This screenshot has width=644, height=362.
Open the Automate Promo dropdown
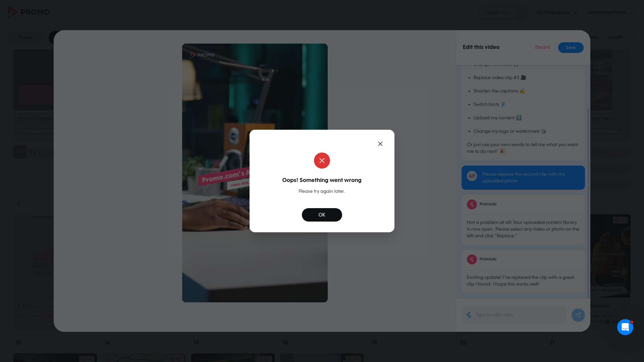point(611,13)
